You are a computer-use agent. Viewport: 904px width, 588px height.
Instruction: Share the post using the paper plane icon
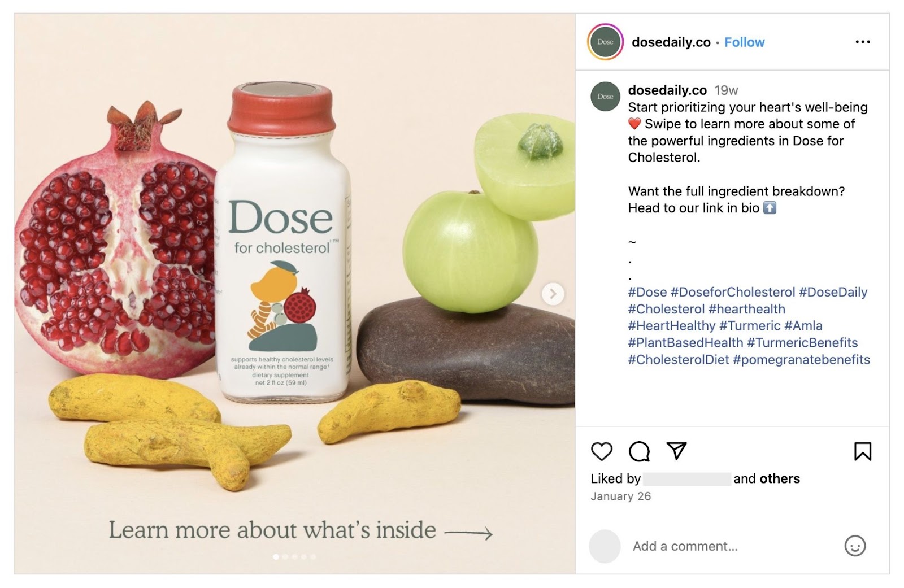tap(678, 451)
